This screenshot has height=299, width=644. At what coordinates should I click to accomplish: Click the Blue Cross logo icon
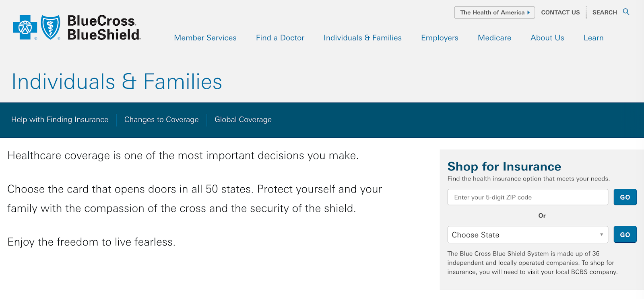point(25,27)
